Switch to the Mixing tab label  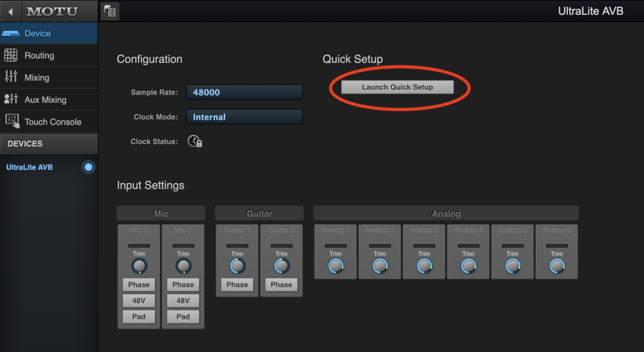point(36,77)
